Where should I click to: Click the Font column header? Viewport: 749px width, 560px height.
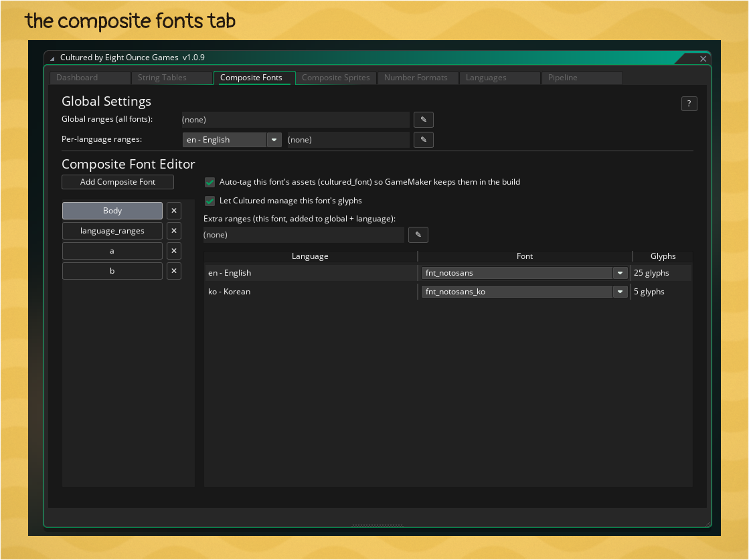coord(525,256)
